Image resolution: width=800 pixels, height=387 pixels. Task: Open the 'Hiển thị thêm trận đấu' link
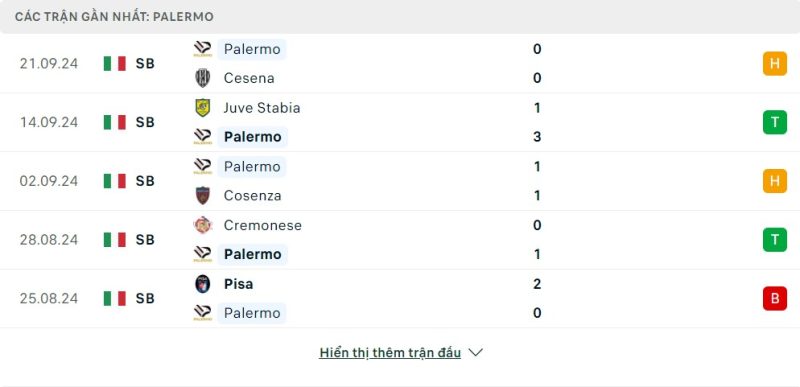(x=390, y=353)
